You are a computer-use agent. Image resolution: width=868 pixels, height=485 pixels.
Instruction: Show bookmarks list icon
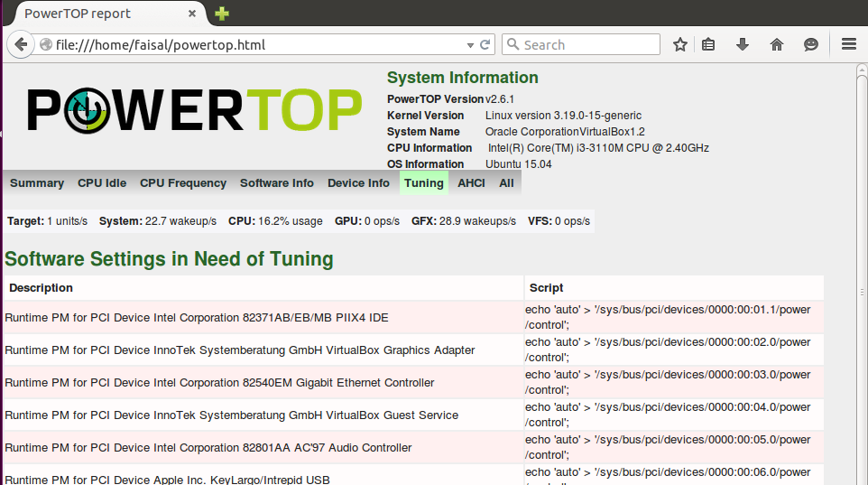[708, 44]
